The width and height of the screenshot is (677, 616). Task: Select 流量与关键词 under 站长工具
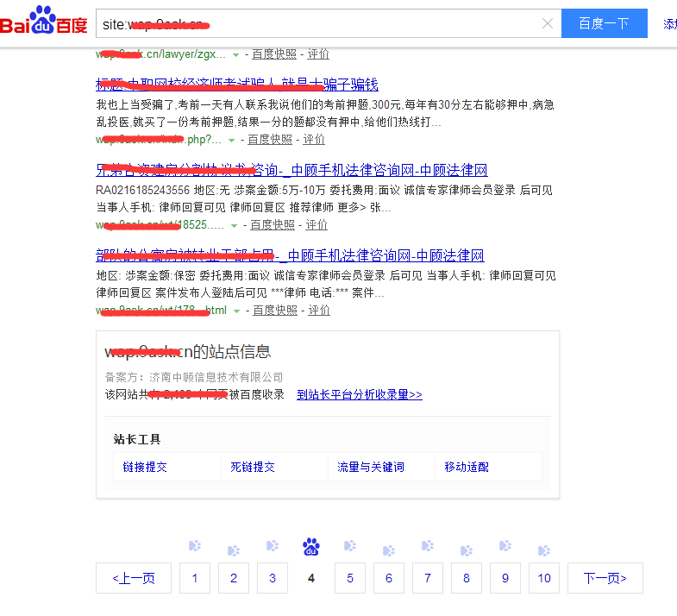[371, 467]
